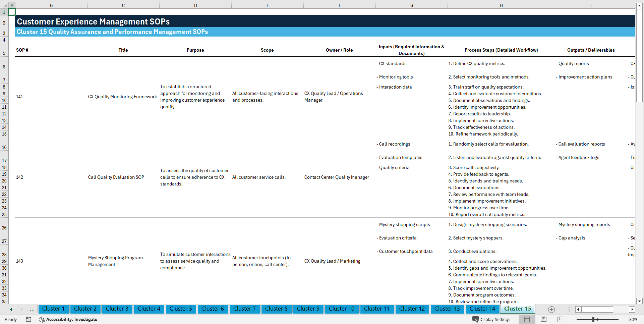The height and width of the screenshot is (324, 644).
Task: Switch to Normal view in the status bar
Action: click(527, 319)
